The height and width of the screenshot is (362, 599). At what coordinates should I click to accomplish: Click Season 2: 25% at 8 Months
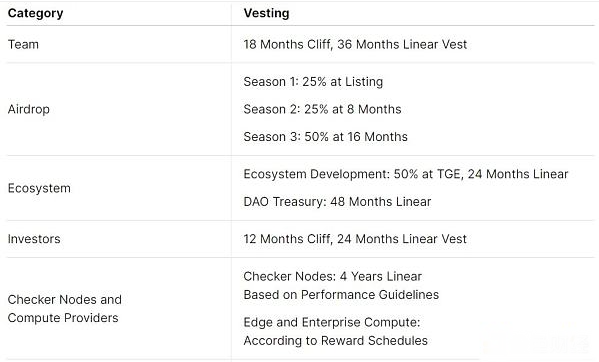322,109
